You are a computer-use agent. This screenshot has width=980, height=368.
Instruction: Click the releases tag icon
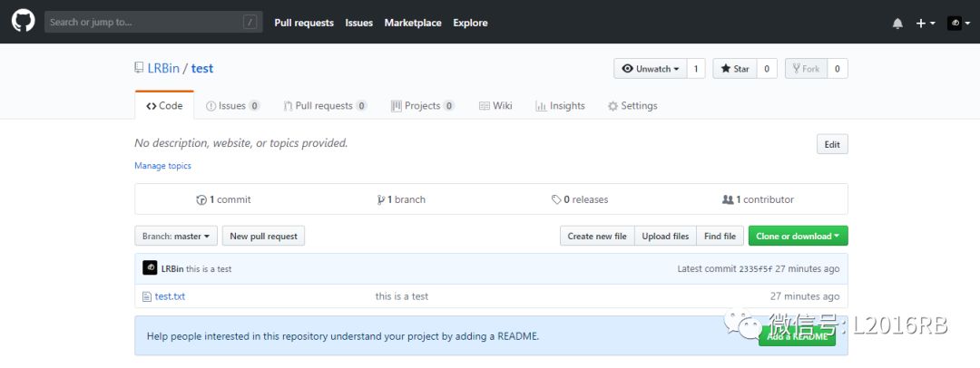point(556,199)
